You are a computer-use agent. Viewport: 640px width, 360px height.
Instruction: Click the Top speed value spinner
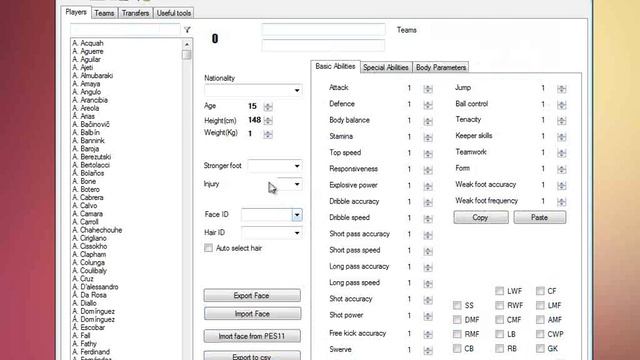[x=428, y=153]
